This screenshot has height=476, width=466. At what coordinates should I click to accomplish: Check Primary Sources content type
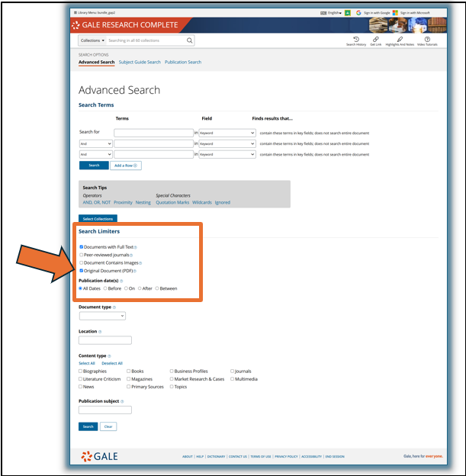pyautogui.click(x=128, y=387)
